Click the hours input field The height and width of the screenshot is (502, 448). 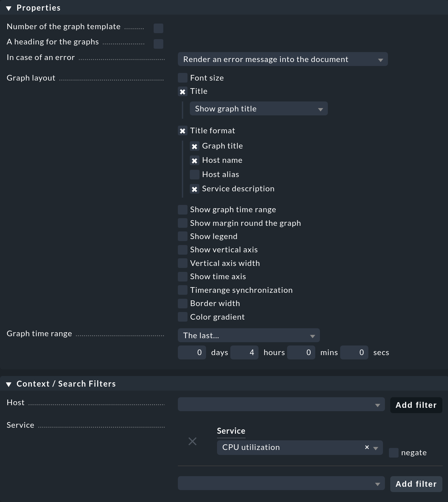tap(244, 352)
